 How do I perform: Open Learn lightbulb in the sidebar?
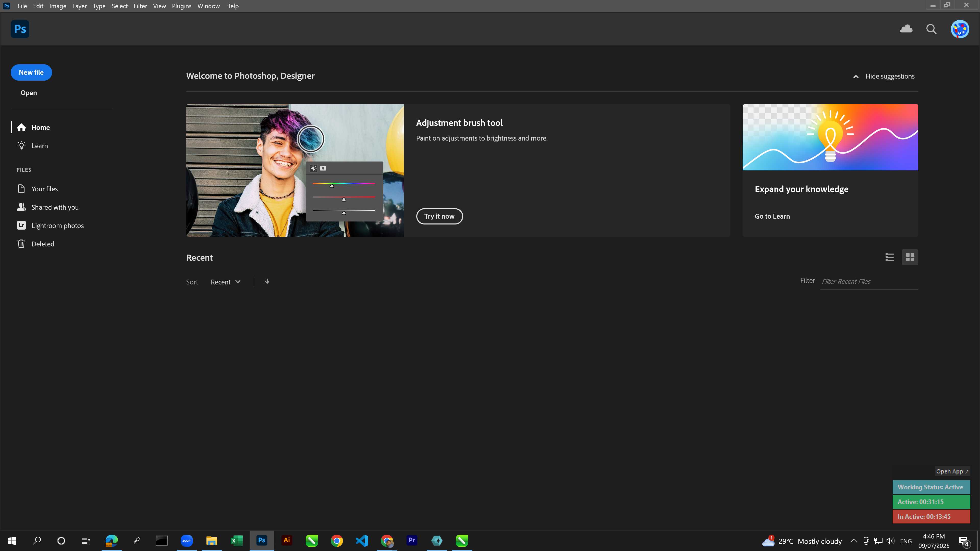tap(33, 146)
